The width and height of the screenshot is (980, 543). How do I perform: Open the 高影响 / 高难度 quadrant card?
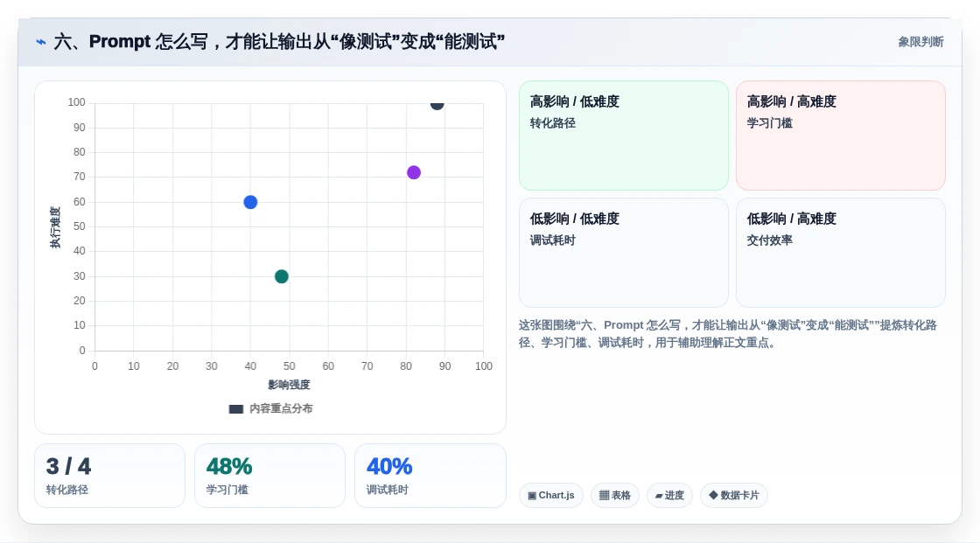pyautogui.click(x=841, y=136)
